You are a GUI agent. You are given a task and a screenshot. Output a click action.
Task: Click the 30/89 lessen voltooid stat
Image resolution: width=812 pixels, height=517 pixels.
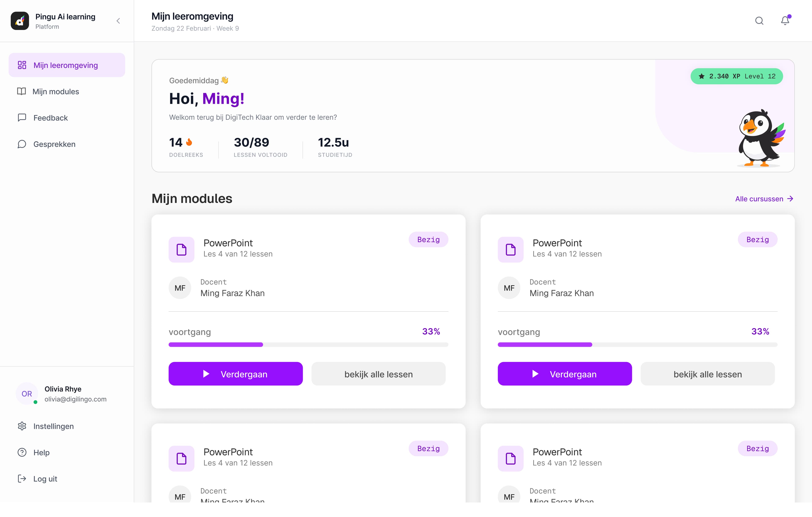click(x=260, y=147)
